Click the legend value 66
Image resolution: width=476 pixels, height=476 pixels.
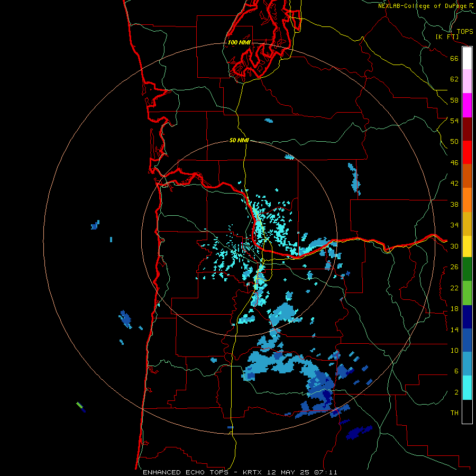454,58
